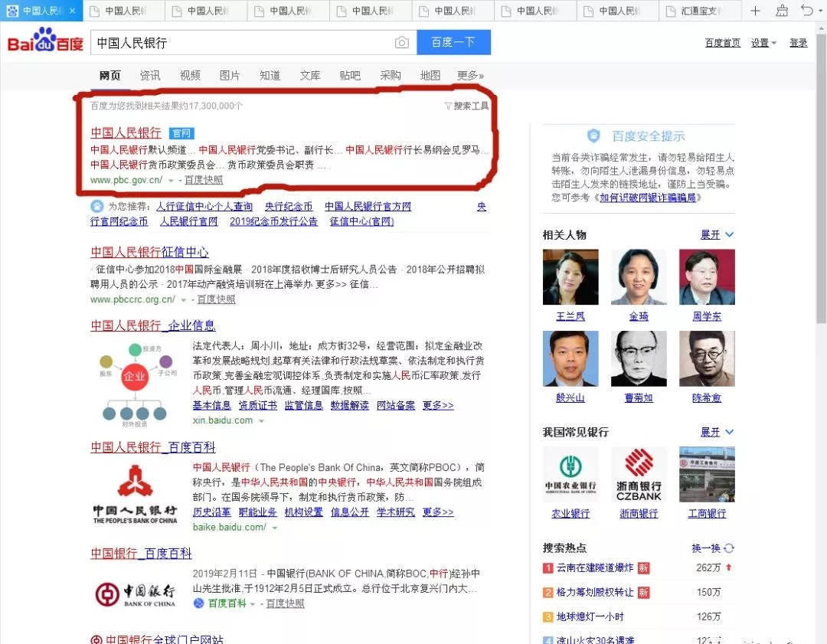Select the 资讯 search tab
The width and height of the screenshot is (827, 644).
[x=150, y=75]
